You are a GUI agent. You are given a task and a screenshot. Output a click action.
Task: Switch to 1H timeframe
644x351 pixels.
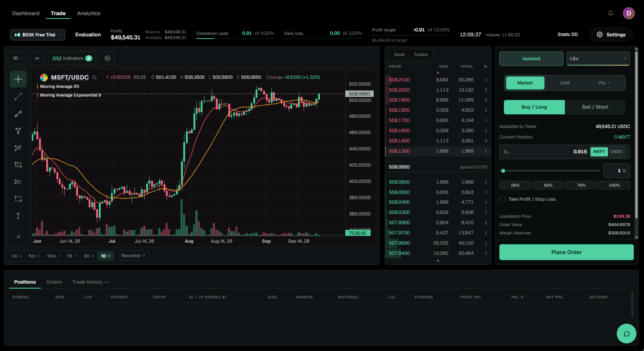tap(72, 256)
